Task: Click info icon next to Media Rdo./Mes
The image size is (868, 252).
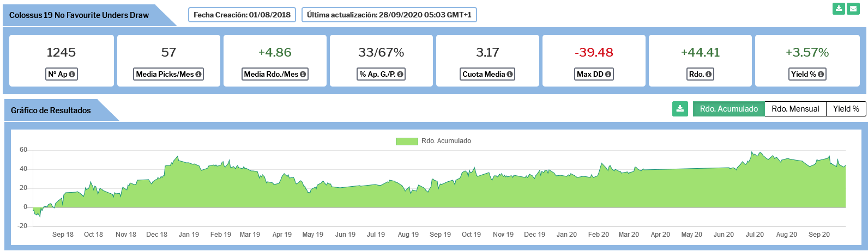Action: pos(303,74)
